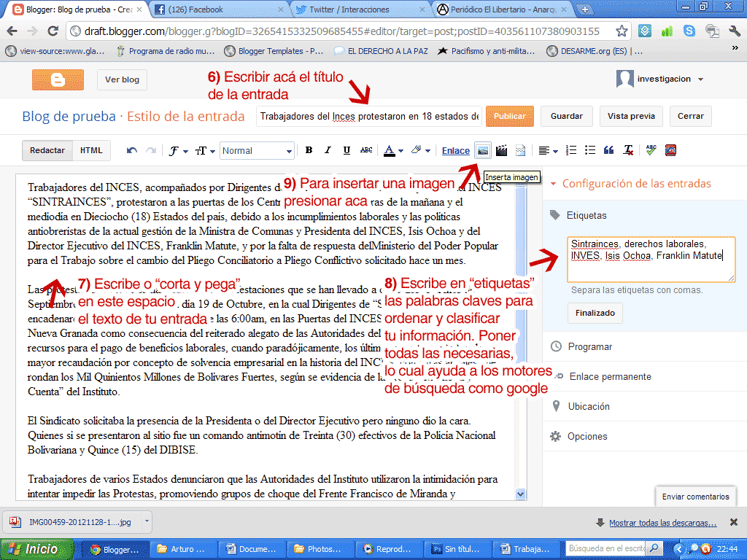
Task: Click in the post title input field
Action: tap(369, 116)
